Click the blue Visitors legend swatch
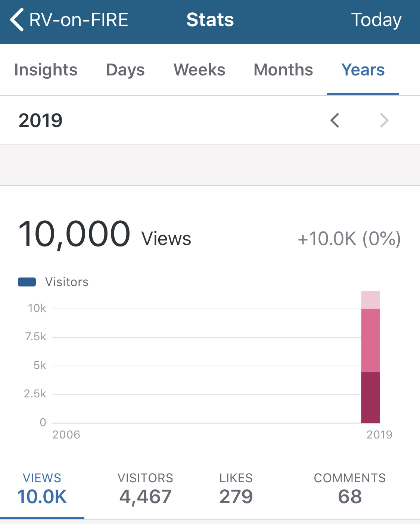420x524 pixels. tap(27, 282)
